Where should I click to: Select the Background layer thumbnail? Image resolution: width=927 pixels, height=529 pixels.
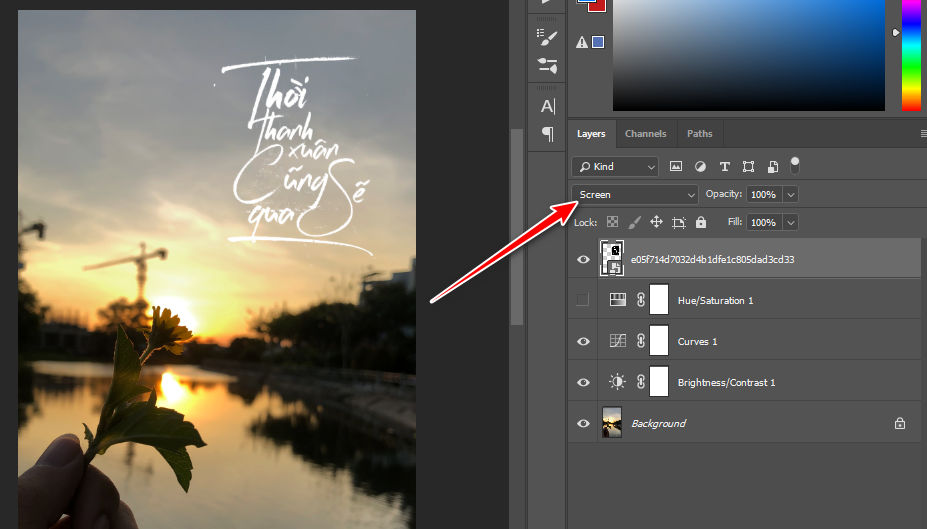point(612,422)
